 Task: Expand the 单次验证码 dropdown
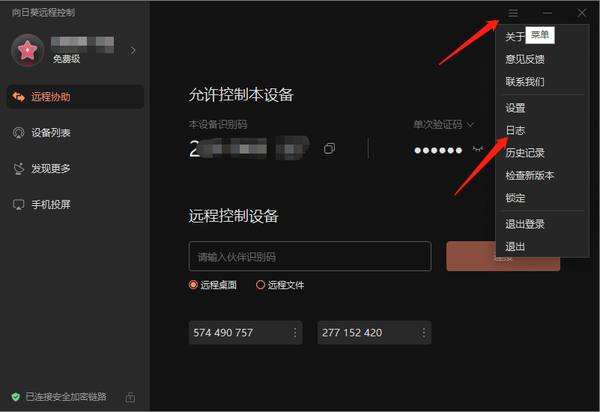[444, 124]
